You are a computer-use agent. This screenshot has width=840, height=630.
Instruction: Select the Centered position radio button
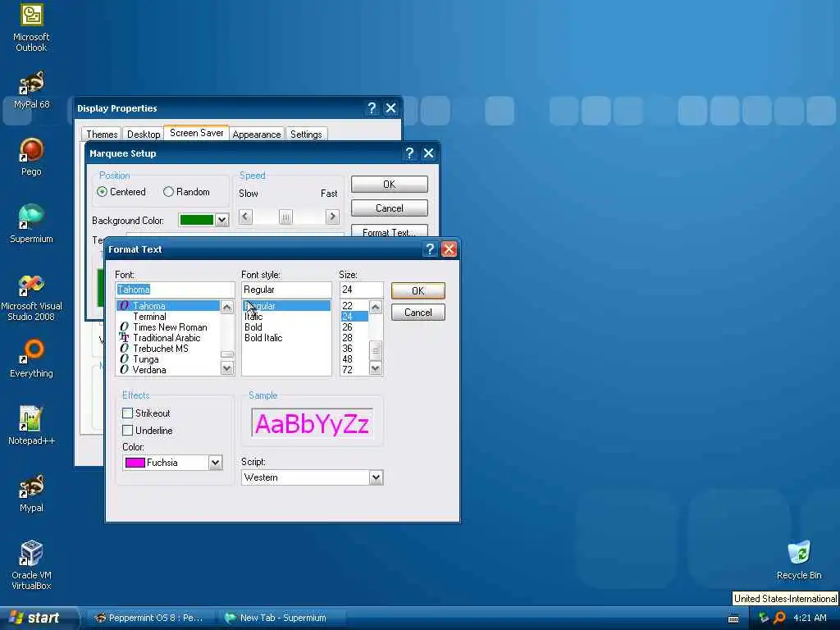(x=102, y=192)
